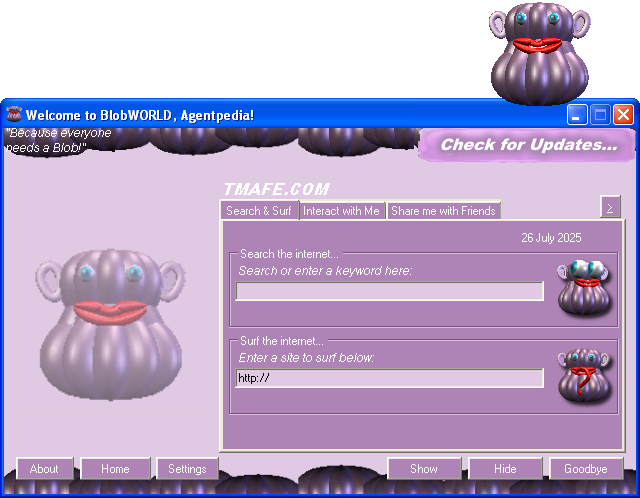
Task: Click the "Surf the internet..." group label
Action: (282, 341)
